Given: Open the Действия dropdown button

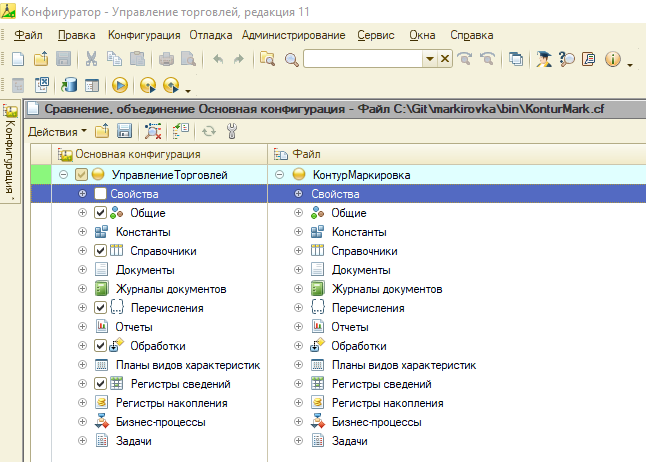Looking at the screenshot, I should pos(57,132).
